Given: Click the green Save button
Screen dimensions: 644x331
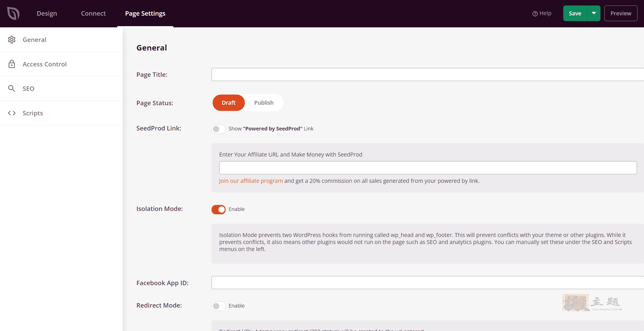Looking at the screenshot, I should pos(575,13).
